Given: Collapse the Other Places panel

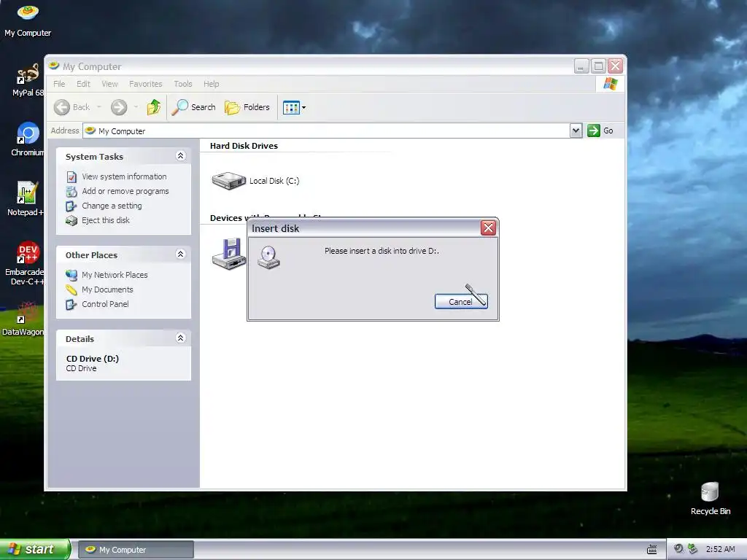Looking at the screenshot, I should (181, 254).
